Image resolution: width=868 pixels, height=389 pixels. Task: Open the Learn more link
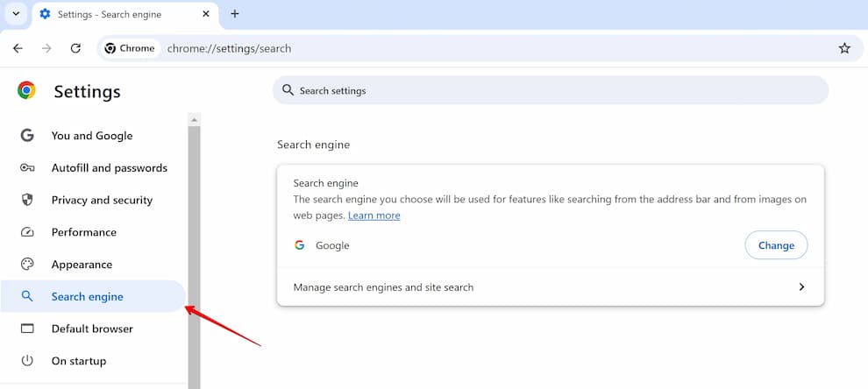pyautogui.click(x=374, y=216)
